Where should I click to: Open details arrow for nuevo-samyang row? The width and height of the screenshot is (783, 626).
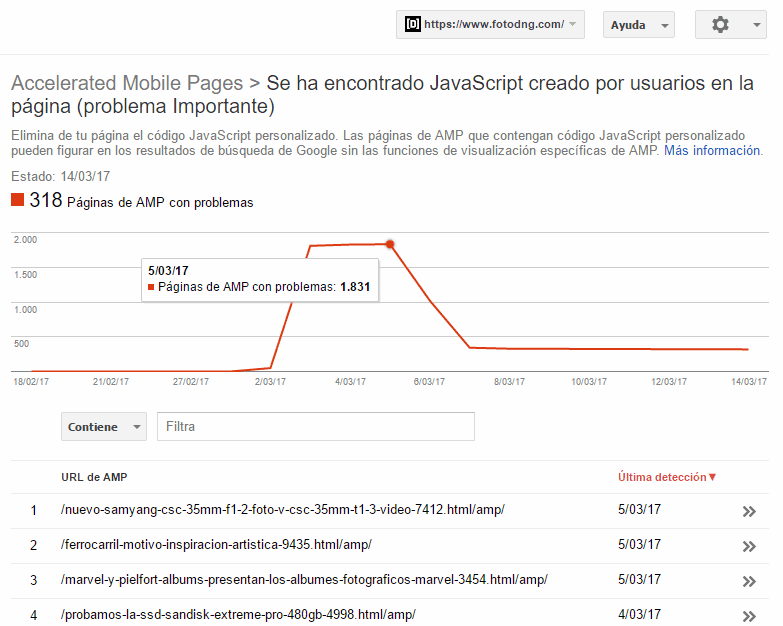tap(749, 511)
